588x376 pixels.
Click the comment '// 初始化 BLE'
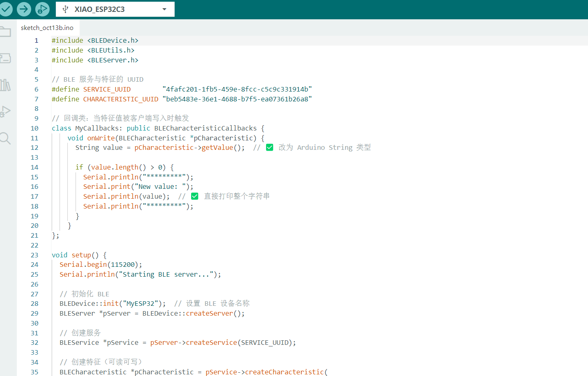pyautogui.click(x=84, y=294)
